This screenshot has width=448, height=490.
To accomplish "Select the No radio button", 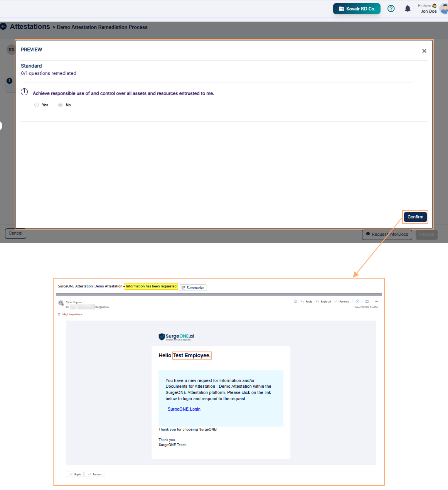I will (x=61, y=105).
